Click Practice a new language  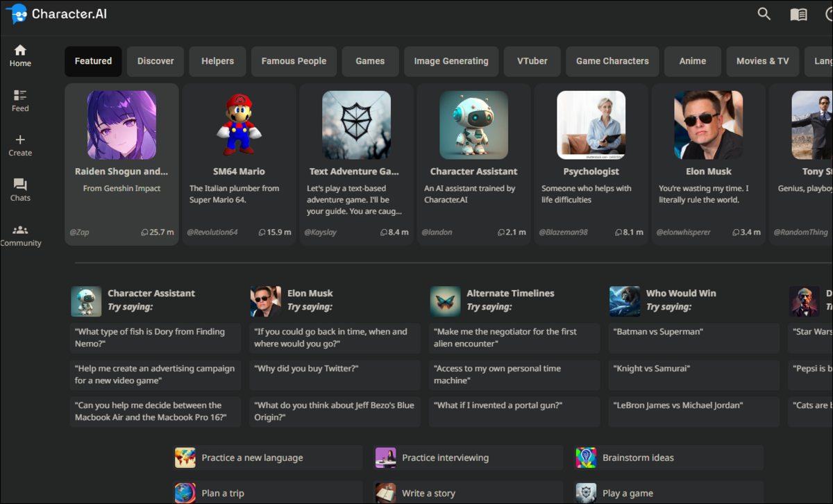[267, 457]
